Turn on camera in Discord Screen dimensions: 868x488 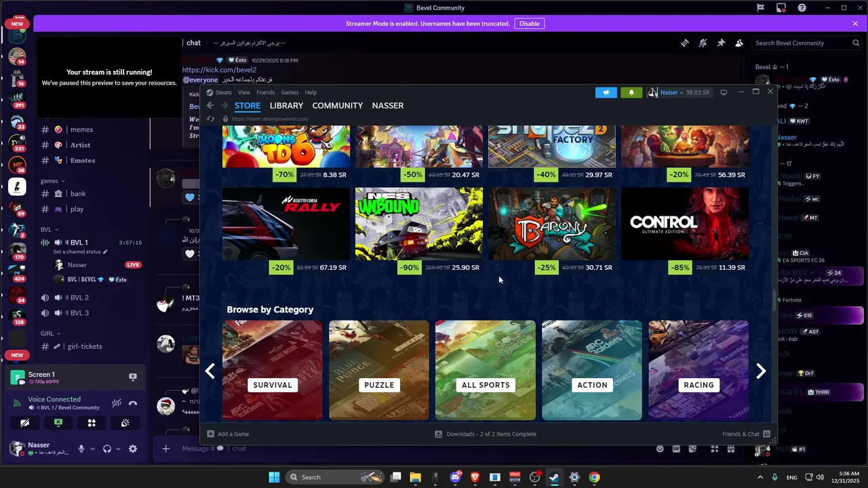pyautogui.click(x=25, y=423)
